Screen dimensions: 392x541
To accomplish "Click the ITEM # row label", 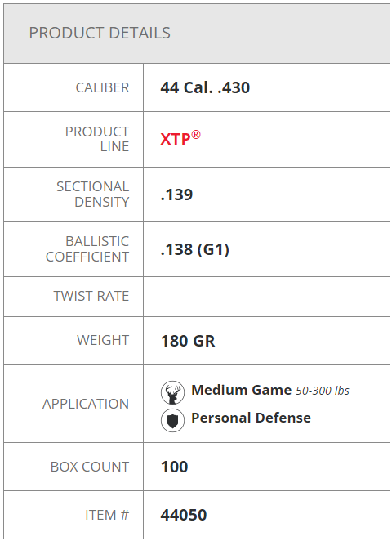I will tap(107, 515).
